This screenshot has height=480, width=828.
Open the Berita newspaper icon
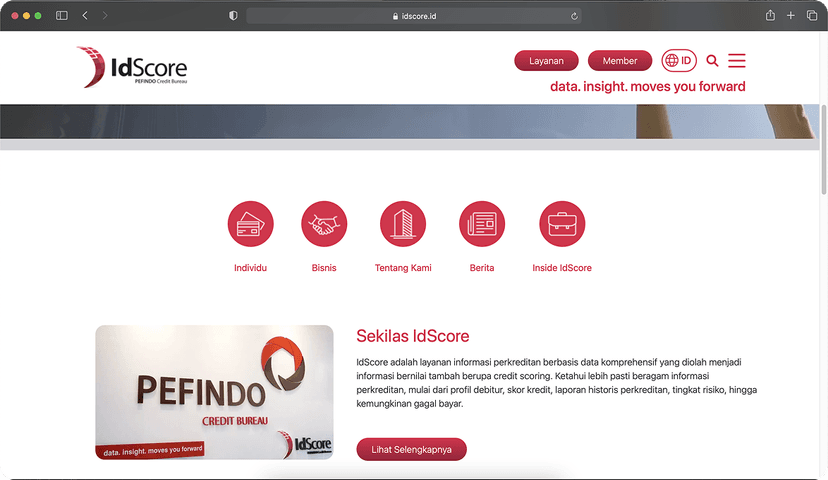[x=482, y=224]
